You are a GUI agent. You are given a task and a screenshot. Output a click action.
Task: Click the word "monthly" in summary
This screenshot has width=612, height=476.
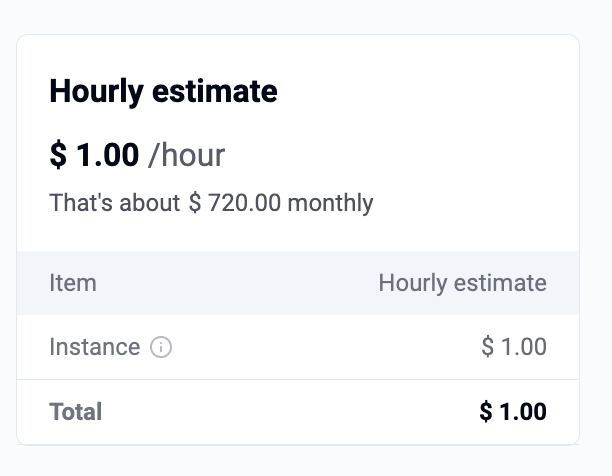(329, 204)
